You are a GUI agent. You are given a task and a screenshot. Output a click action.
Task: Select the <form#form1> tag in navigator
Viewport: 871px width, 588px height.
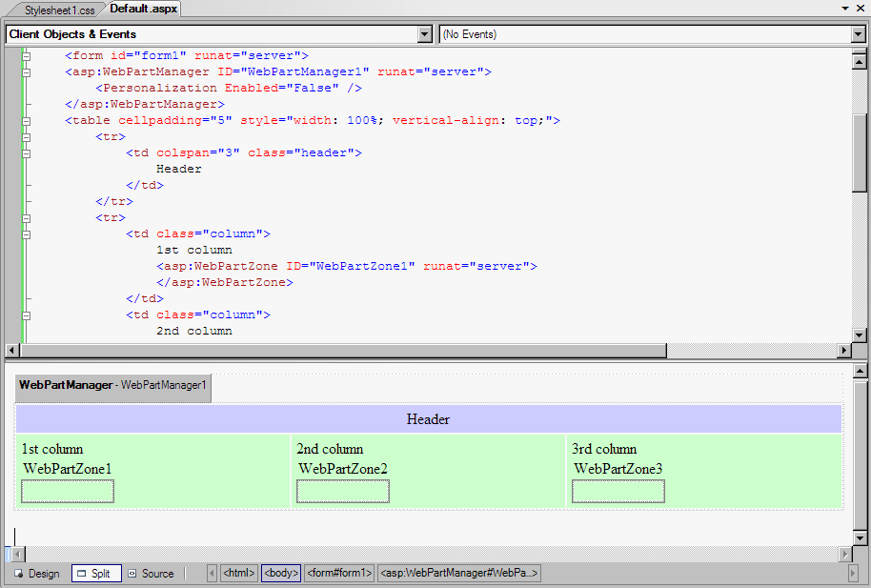click(339, 573)
